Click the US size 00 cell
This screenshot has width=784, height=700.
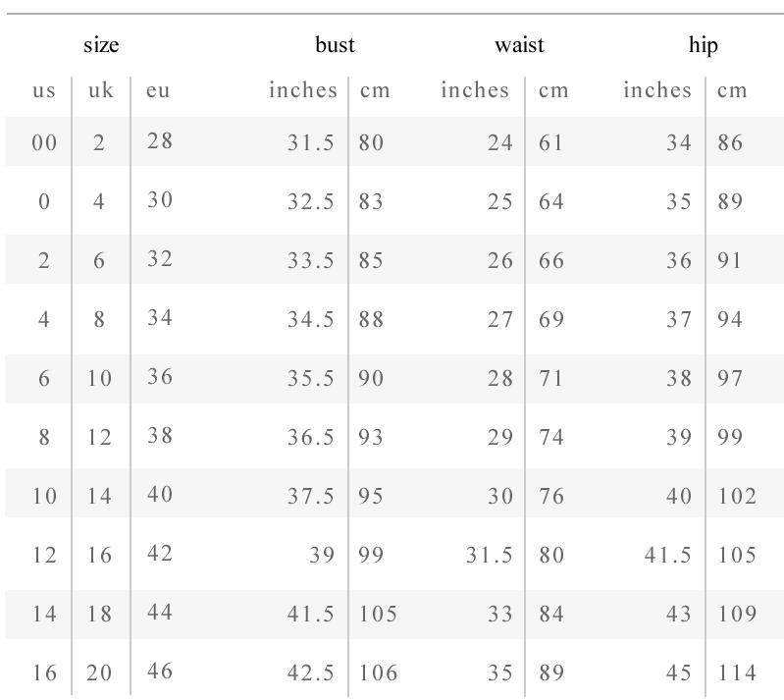(x=44, y=143)
